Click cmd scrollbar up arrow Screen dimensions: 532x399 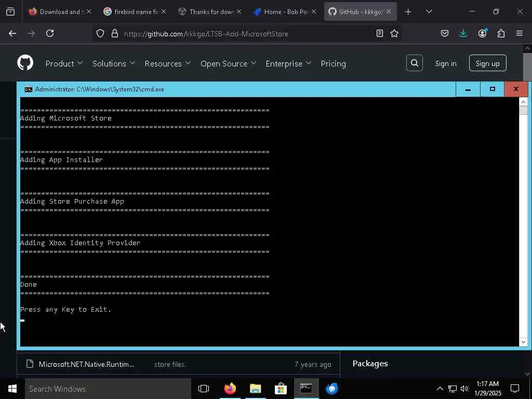tap(523, 102)
